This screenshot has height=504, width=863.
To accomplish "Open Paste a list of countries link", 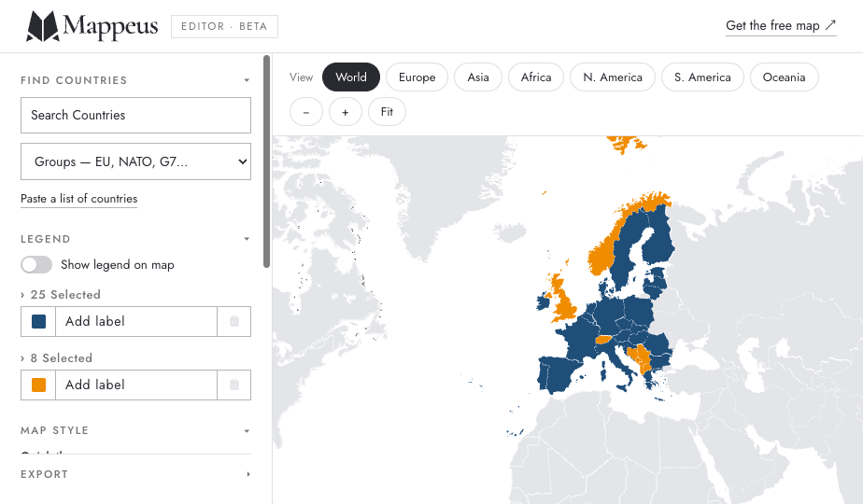I will [x=78, y=199].
